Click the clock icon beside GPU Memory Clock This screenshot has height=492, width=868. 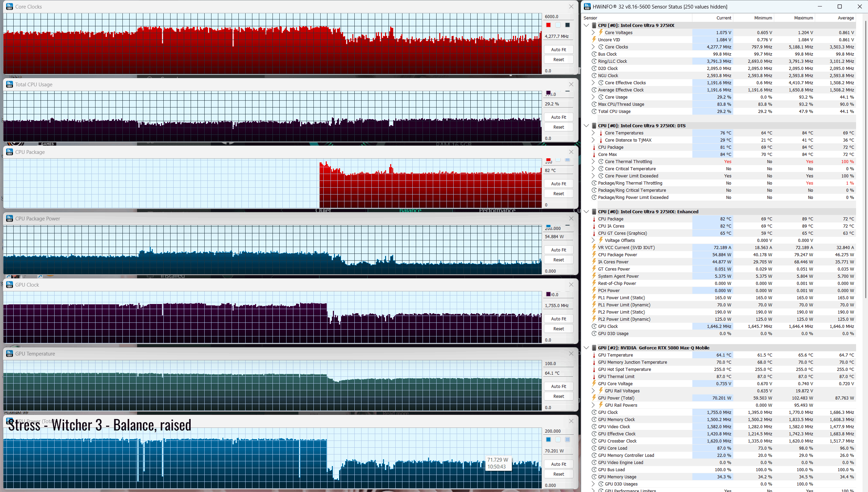594,419
